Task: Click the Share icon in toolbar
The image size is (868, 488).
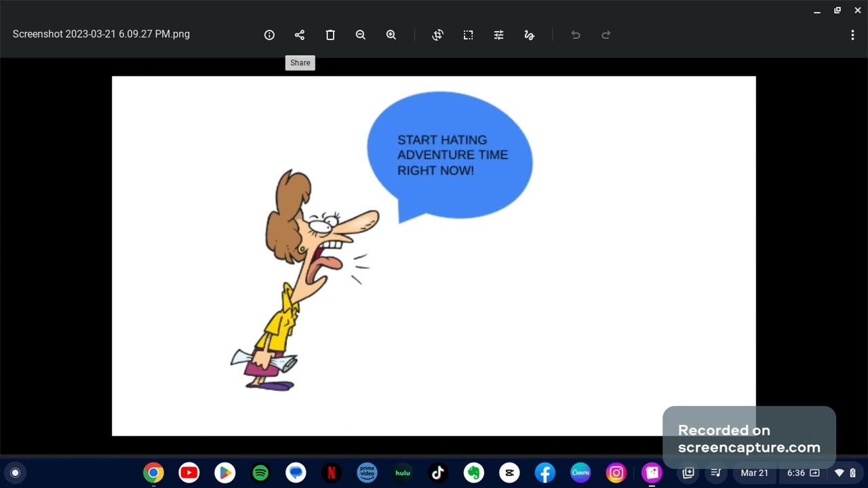Action: [x=300, y=35]
